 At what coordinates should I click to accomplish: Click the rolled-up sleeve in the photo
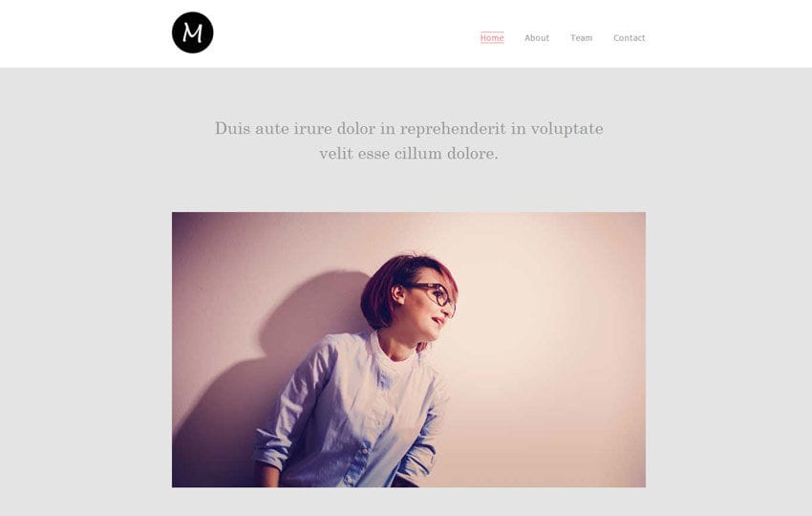(x=272, y=450)
